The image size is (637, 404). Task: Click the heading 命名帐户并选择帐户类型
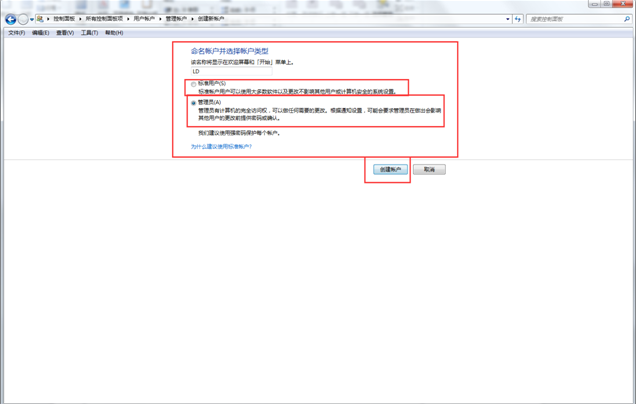tap(230, 51)
